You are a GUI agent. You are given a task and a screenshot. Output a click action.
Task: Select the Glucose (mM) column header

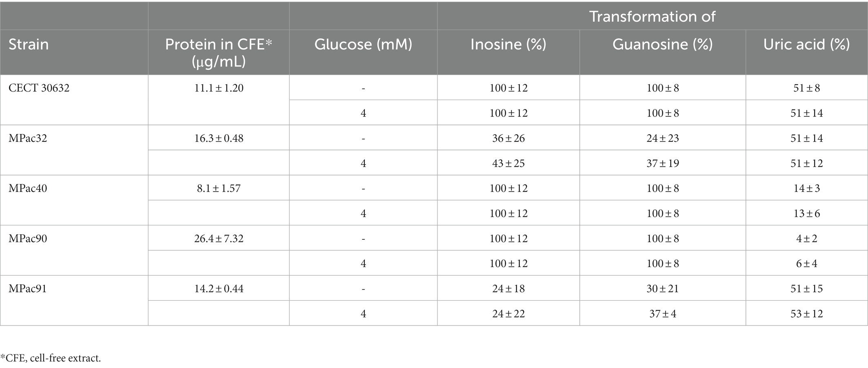point(363,44)
